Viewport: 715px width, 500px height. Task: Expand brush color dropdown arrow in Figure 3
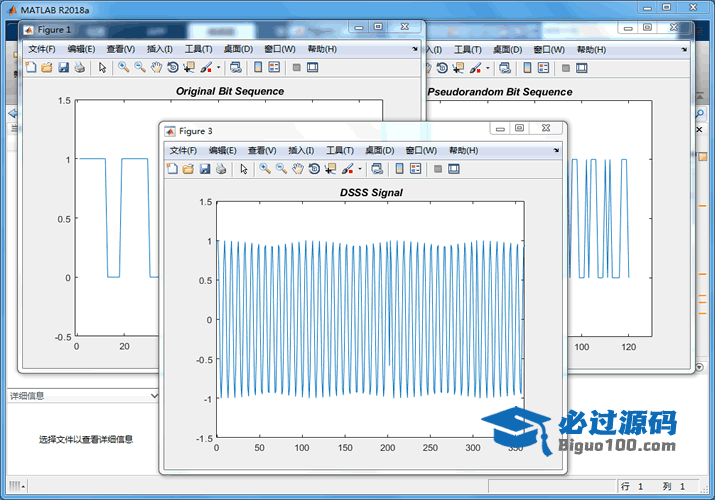(359, 169)
